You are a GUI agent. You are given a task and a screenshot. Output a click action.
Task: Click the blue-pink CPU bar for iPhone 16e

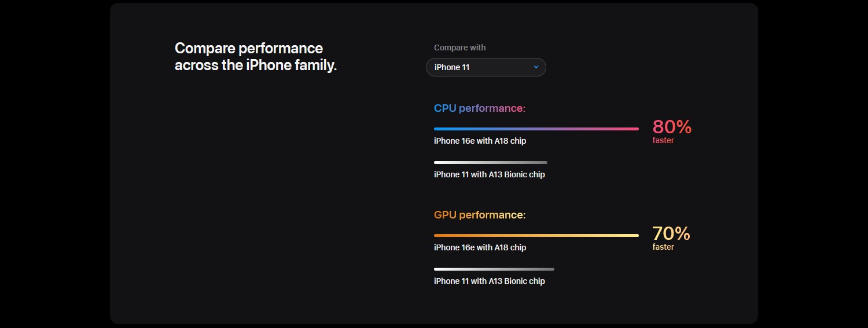[x=536, y=129]
